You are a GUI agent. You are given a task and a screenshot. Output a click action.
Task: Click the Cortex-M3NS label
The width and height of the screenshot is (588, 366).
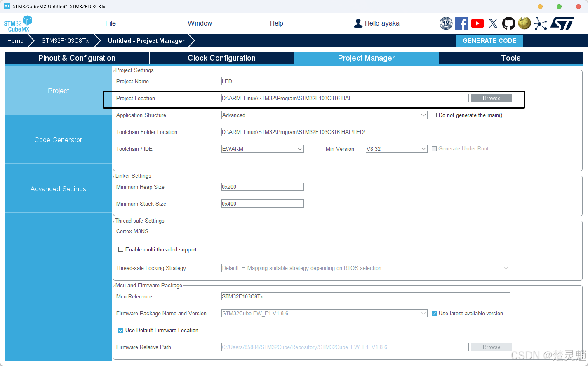[x=132, y=232]
